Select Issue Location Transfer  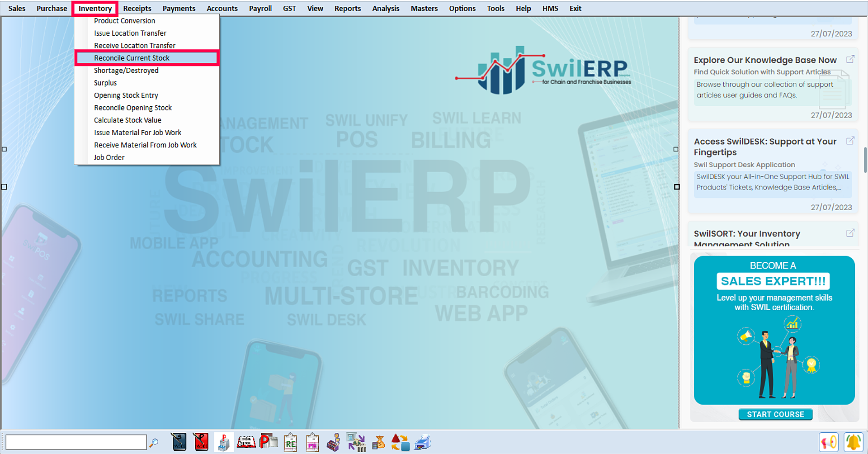tap(147, 33)
